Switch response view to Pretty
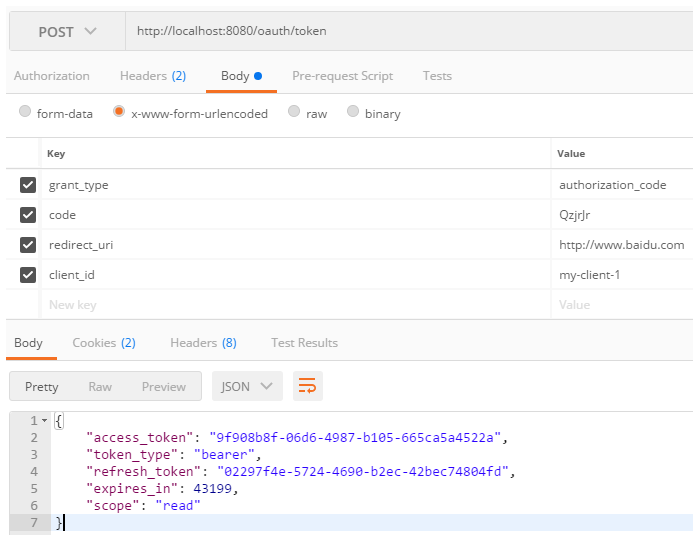 42,387
